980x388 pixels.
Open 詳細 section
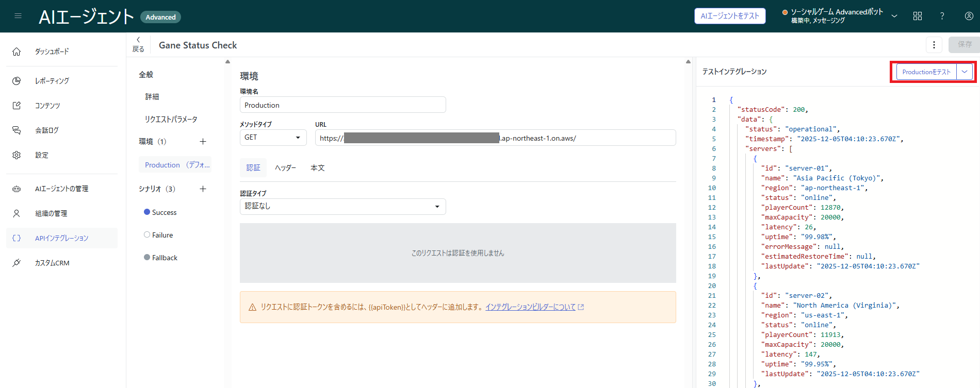(152, 97)
